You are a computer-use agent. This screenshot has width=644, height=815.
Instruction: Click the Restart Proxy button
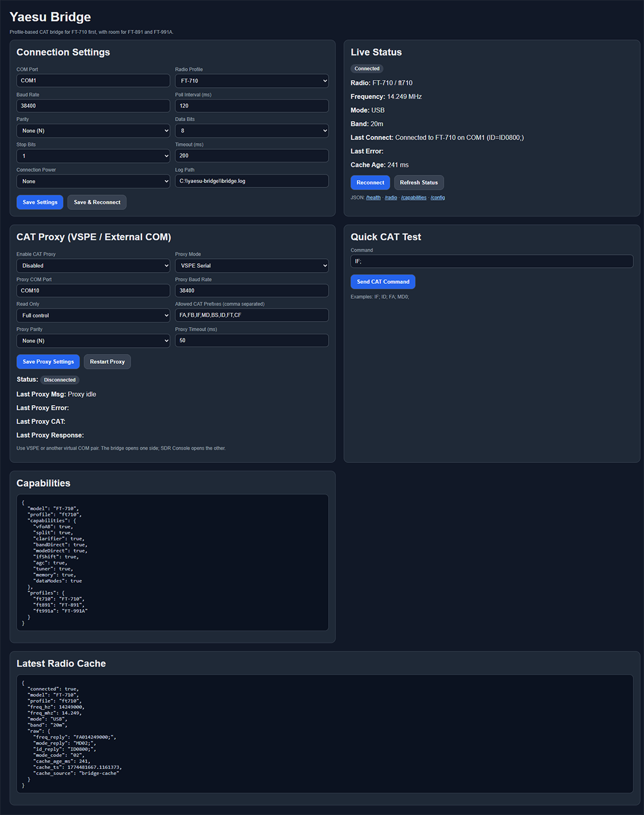[x=107, y=362]
